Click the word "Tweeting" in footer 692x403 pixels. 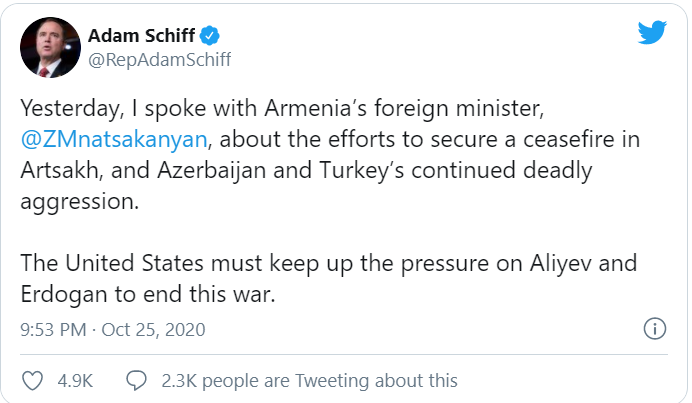pyautogui.click(x=332, y=380)
